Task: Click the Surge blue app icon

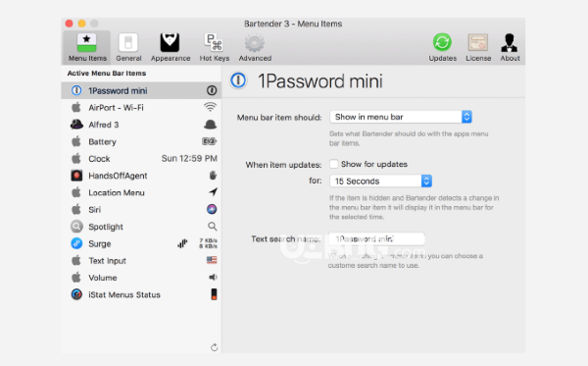Action: click(76, 243)
